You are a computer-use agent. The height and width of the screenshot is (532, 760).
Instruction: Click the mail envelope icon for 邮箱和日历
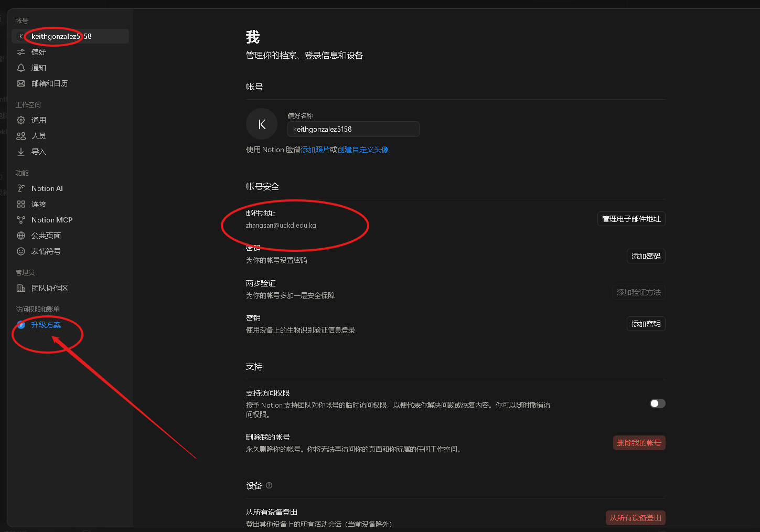pos(21,83)
